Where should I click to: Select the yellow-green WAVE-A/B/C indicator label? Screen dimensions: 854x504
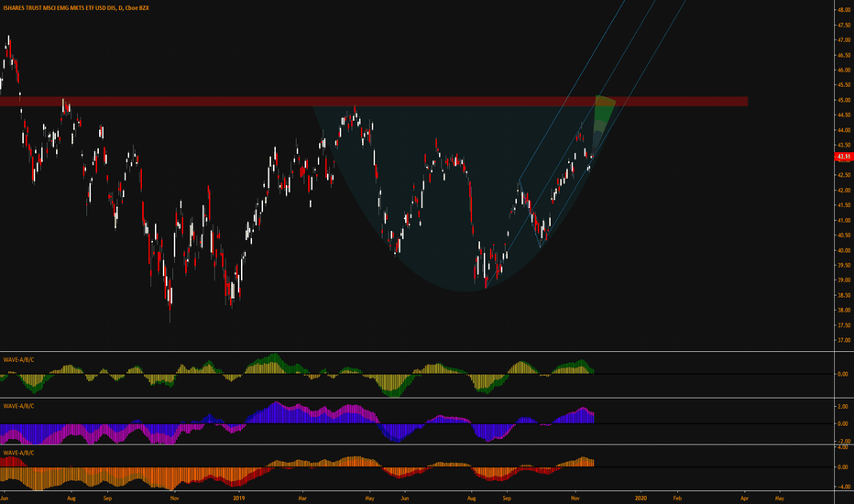coord(18,359)
